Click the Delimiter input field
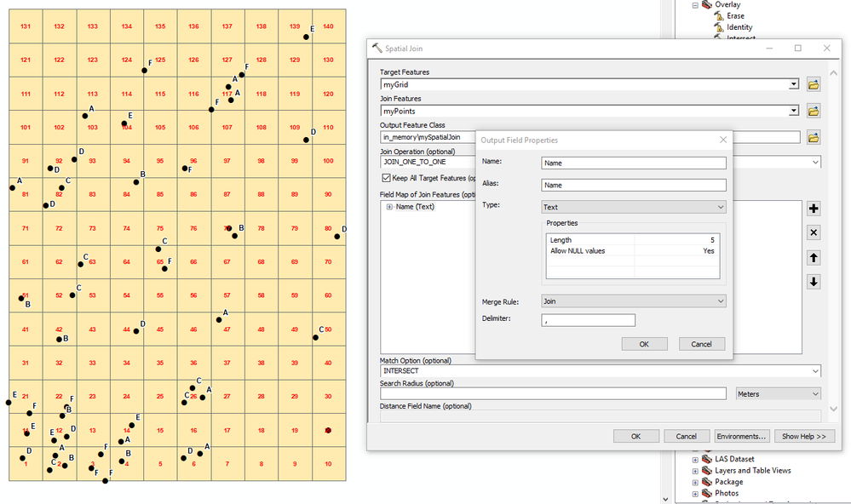The height and width of the screenshot is (504, 851). 588,320
